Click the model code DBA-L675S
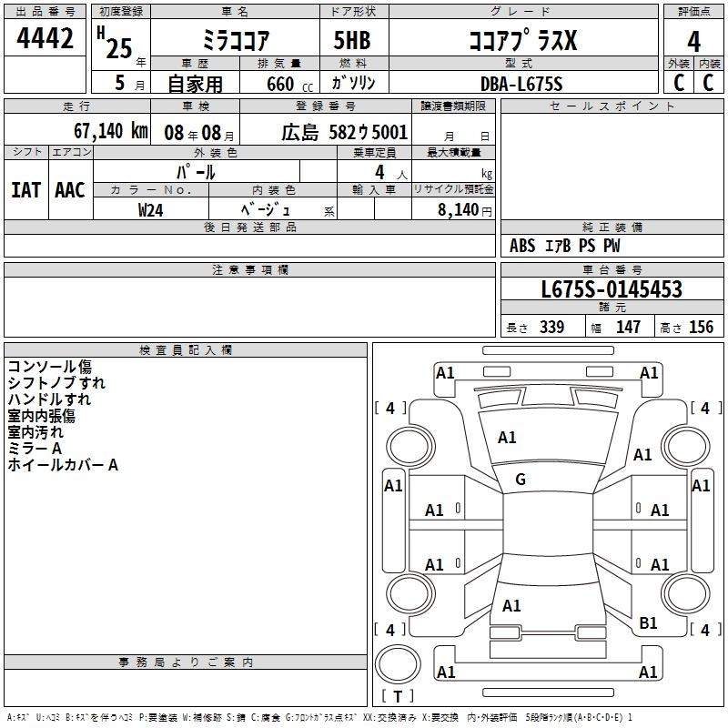Image resolution: width=728 pixels, height=728 pixels. click(521, 84)
